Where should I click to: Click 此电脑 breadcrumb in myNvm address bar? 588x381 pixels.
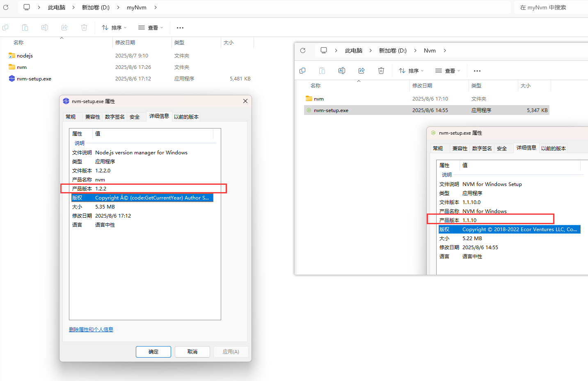57,7
